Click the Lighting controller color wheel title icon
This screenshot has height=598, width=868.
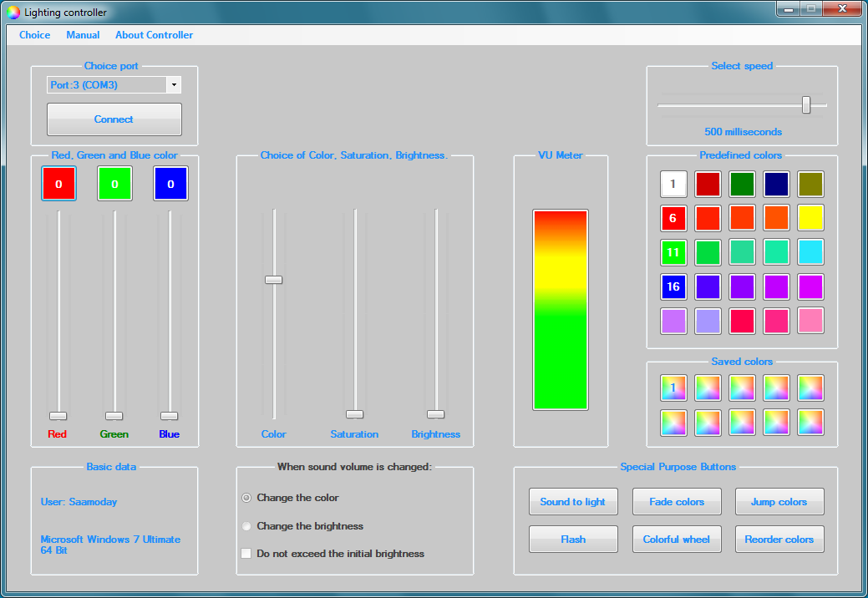click(13, 13)
